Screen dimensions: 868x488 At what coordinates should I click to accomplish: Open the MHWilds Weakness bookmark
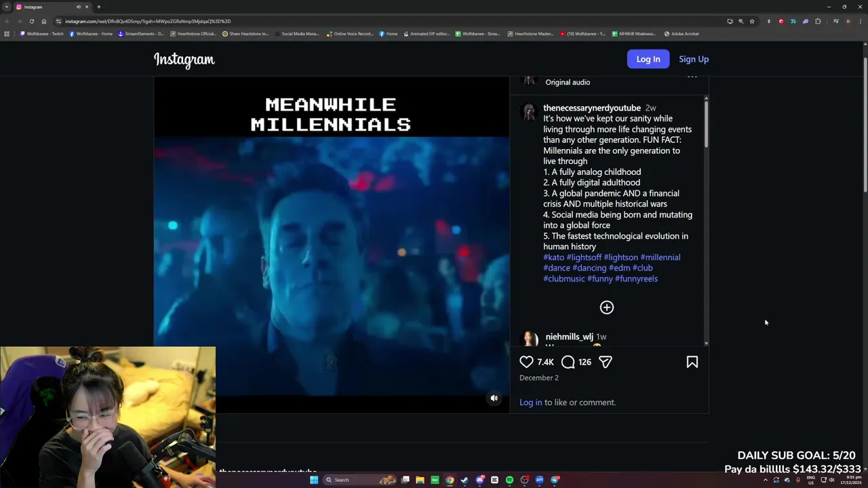634,34
